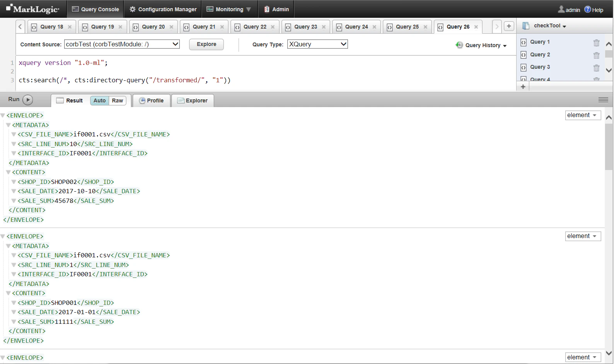614x364 pixels.
Task: Open Monitoring menu
Action: (229, 9)
